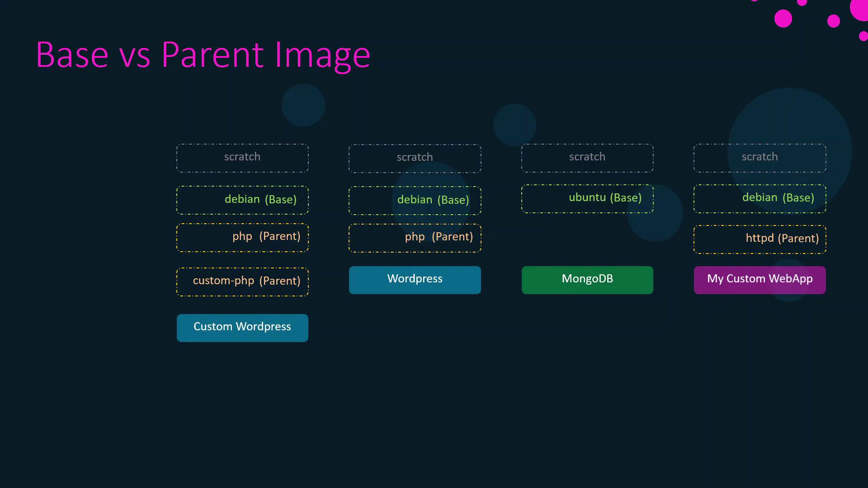868x488 pixels.
Task: Select the purple My Custom WebApp box
Action: [x=759, y=280]
